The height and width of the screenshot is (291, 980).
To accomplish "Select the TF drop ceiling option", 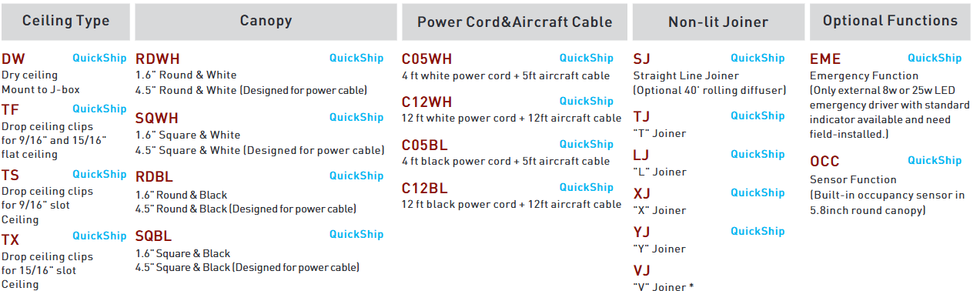I will [11, 110].
